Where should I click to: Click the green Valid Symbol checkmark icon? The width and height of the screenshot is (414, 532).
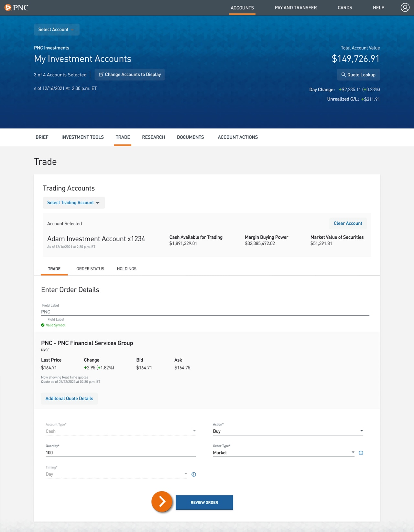[43, 325]
